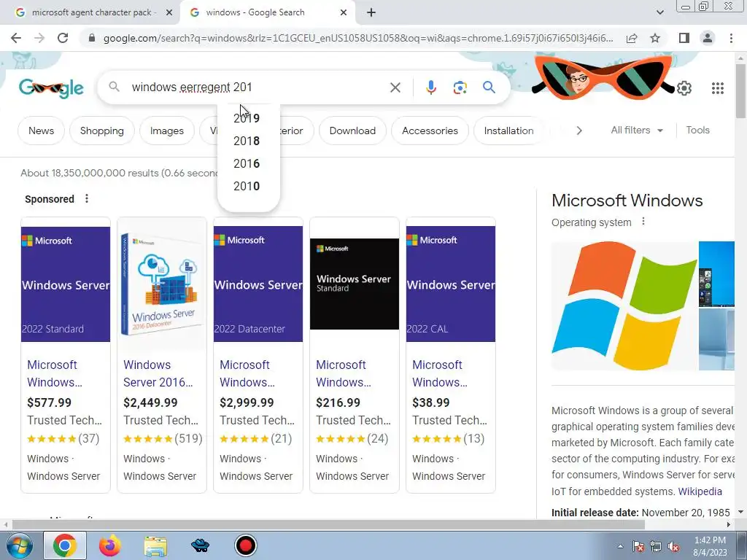Filter results by Images
This screenshot has height=560, width=747.
coord(167,131)
